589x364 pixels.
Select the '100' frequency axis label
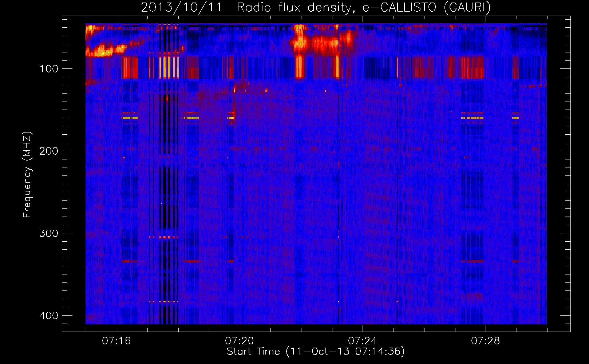[49, 69]
